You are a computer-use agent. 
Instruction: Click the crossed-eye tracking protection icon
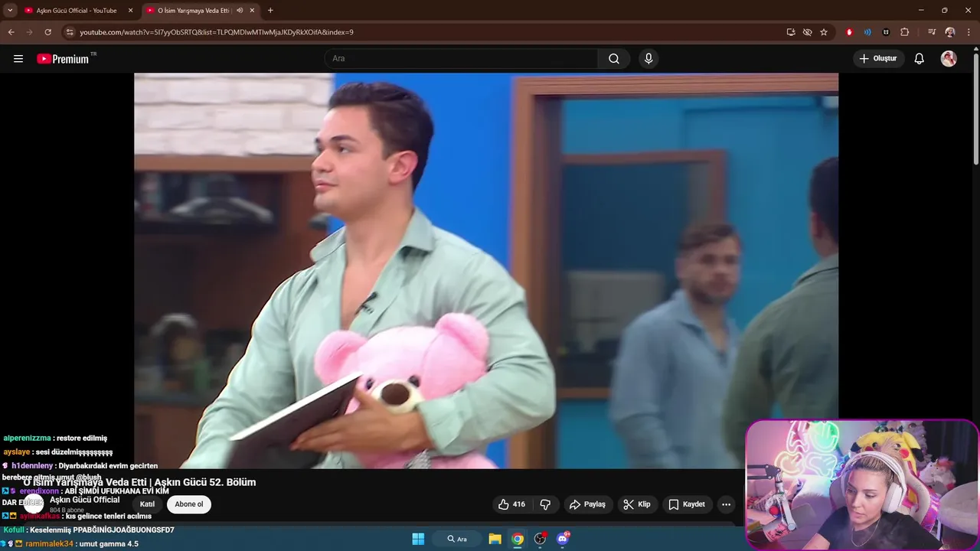click(x=807, y=32)
